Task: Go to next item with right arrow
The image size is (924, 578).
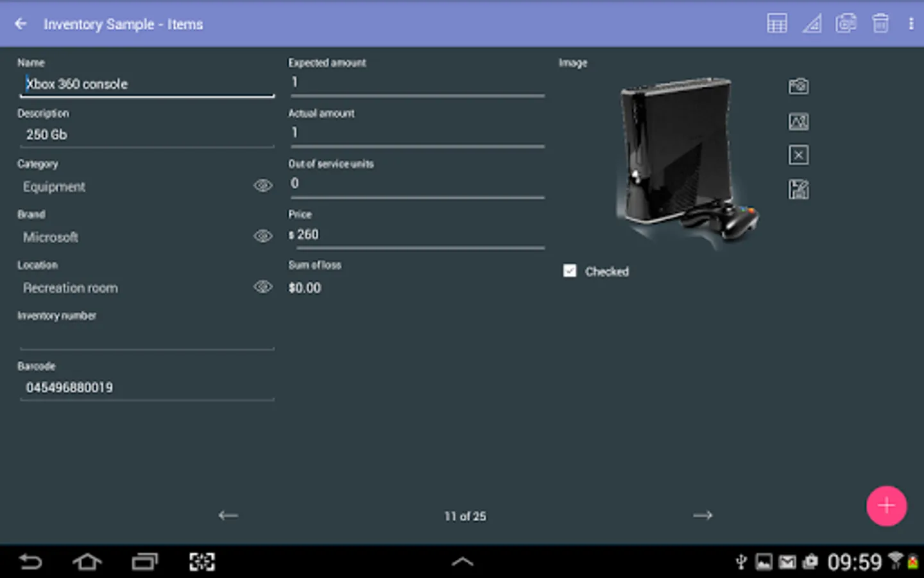Action: coord(703,515)
